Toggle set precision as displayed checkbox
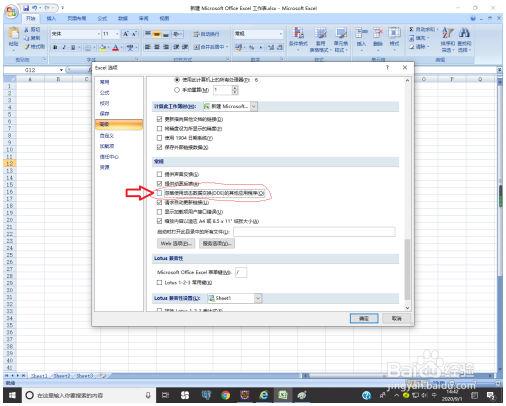Screen dimensions: 506x406 pos(159,128)
